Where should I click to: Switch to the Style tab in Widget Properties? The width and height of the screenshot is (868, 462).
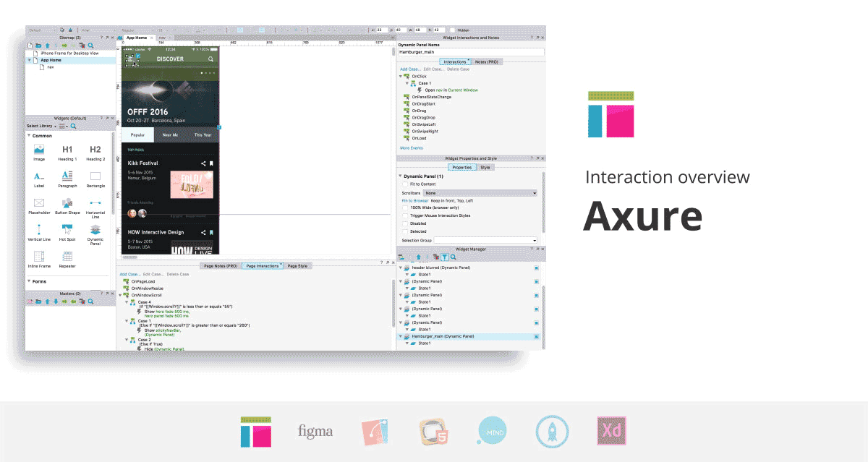coord(485,168)
